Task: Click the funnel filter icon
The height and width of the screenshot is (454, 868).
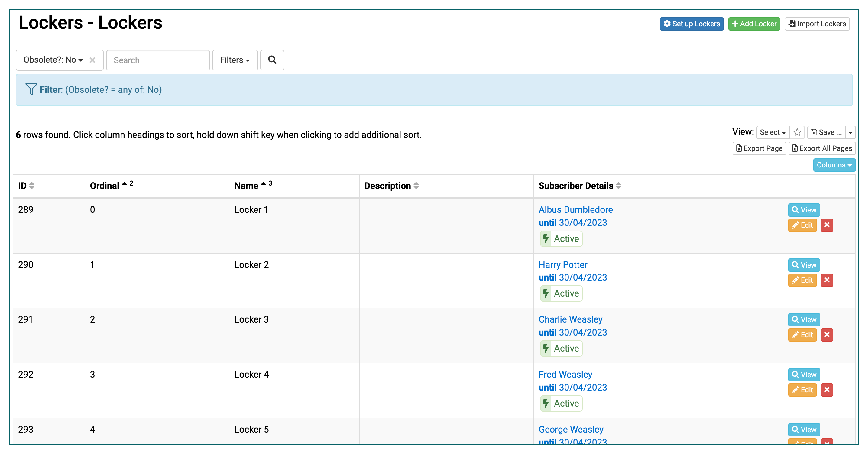Action: tap(31, 89)
